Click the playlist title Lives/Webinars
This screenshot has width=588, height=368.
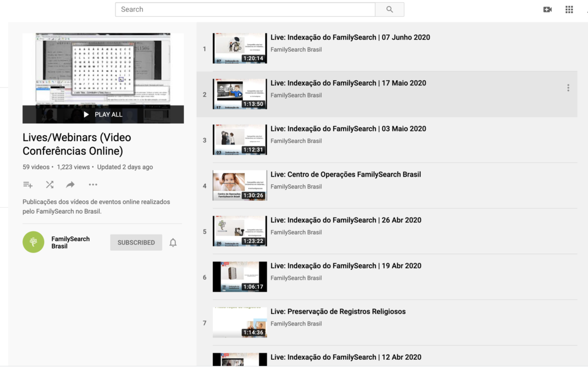77,144
